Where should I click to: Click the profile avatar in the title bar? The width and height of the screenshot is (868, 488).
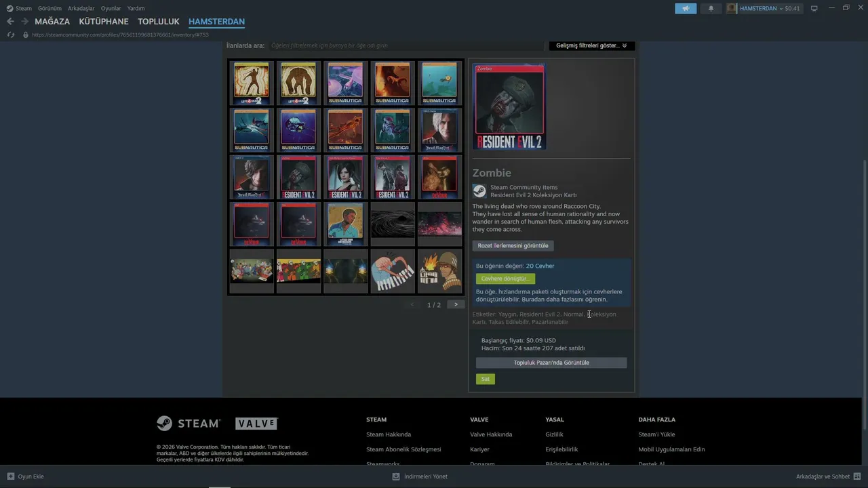(x=732, y=8)
